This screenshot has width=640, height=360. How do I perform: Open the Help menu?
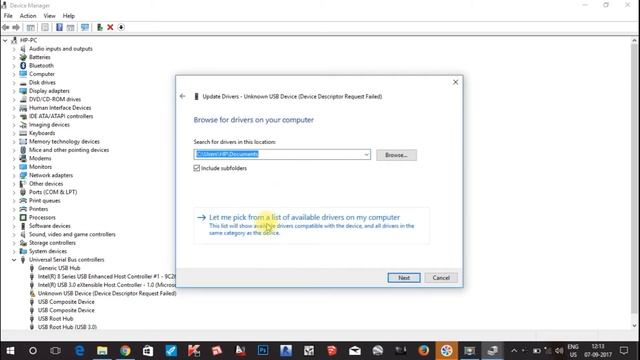point(69,16)
